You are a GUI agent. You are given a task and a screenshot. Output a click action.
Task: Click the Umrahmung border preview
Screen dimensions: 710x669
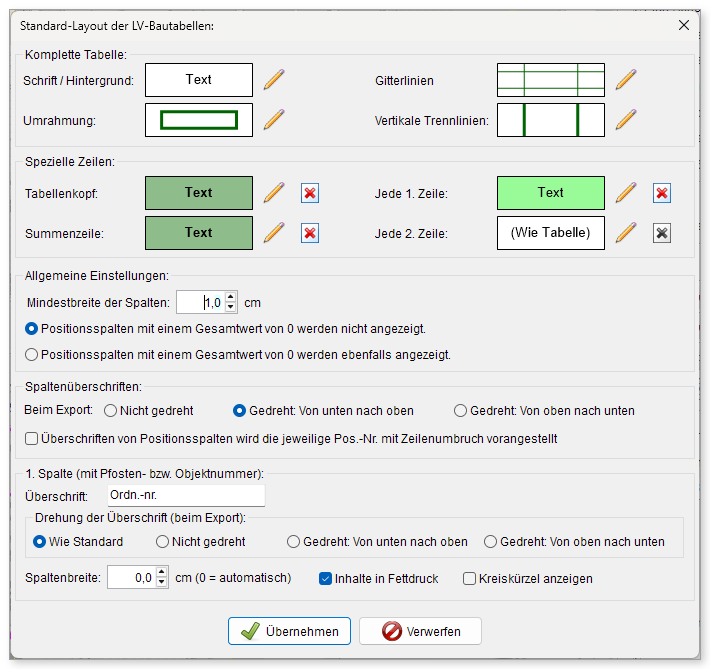point(199,120)
